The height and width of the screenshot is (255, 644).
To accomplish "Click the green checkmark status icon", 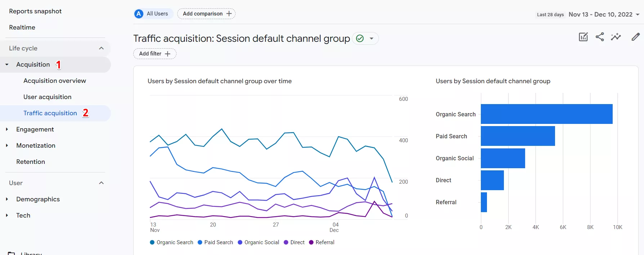I will coord(360,38).
